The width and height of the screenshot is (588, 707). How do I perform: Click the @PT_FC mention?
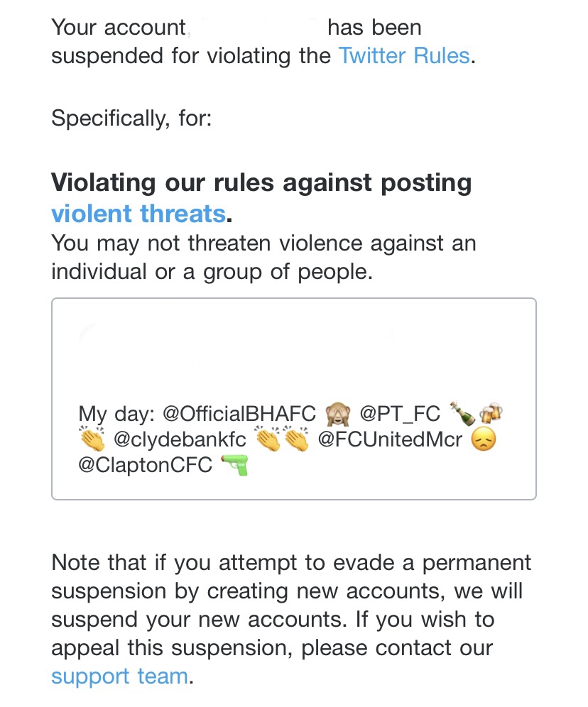400,413
